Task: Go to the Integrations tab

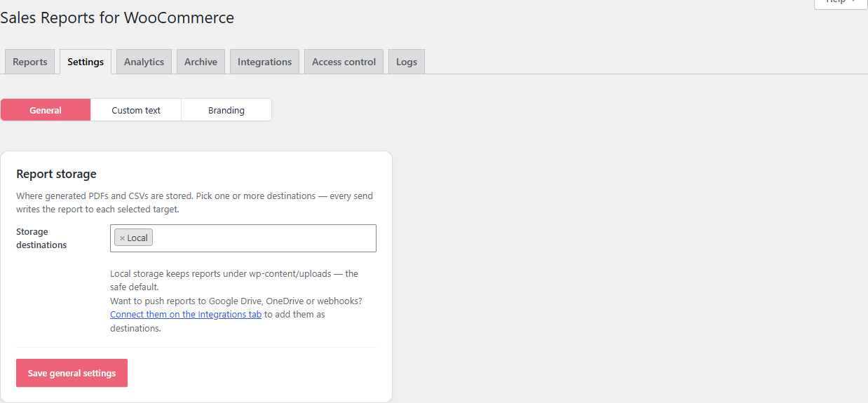Action: [x=264, y=62]
